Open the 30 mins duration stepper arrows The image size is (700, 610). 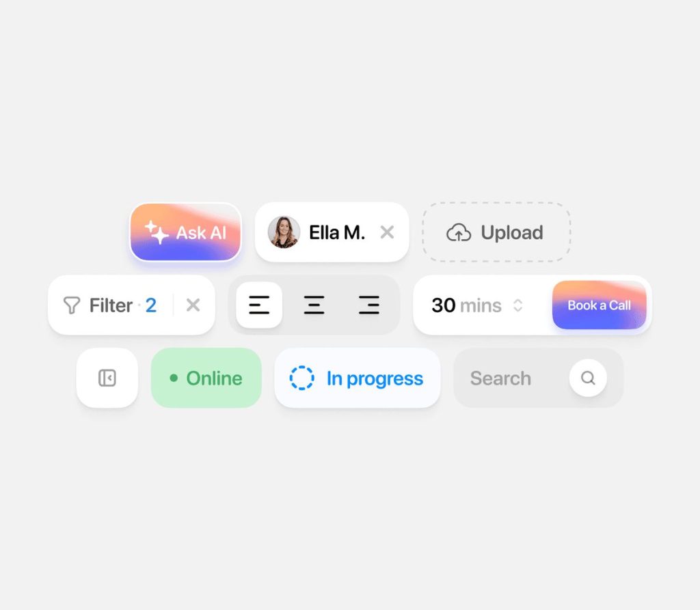click(518, 305)
